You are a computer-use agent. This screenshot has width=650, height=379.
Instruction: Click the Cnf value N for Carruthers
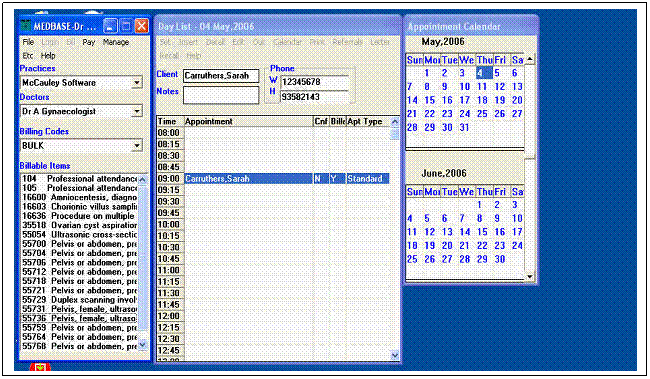click(321, 179)
